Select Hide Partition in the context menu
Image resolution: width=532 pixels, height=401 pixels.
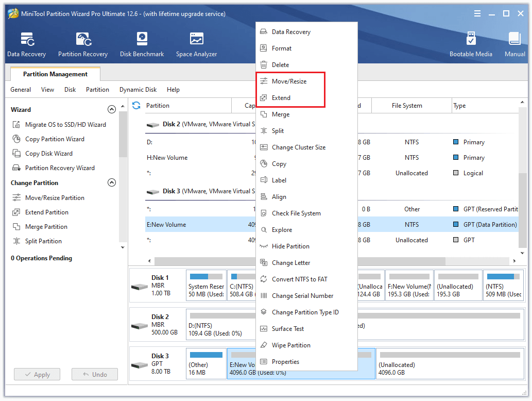(306, 246)
